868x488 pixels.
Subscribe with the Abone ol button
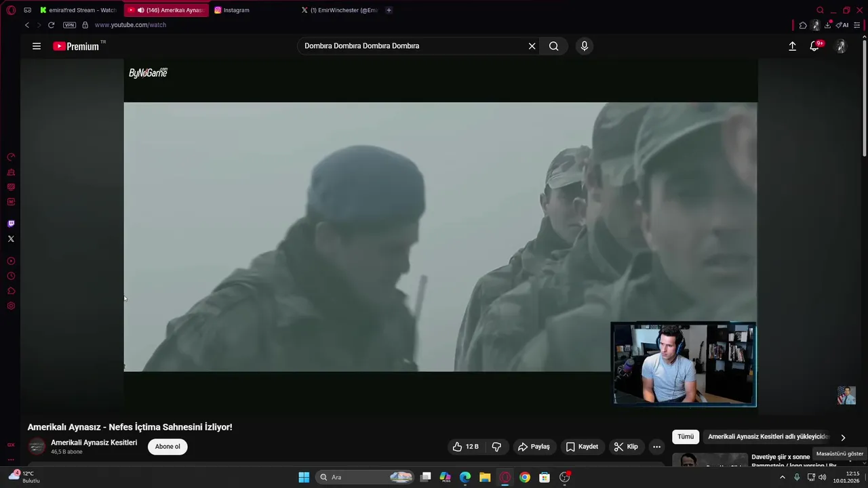(x=167, y=447)
